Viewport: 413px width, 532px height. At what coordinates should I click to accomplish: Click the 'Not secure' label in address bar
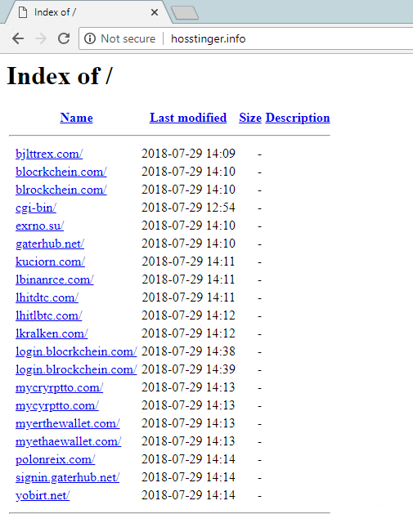128,38
